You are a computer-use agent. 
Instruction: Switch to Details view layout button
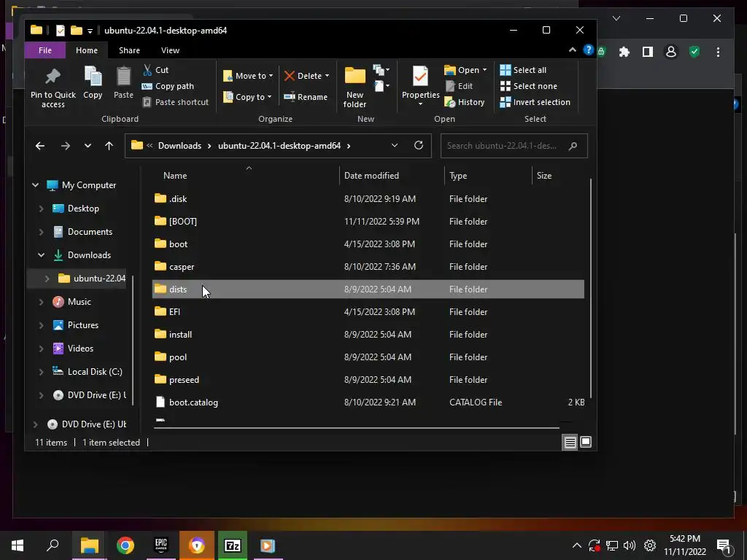[570, 443]
